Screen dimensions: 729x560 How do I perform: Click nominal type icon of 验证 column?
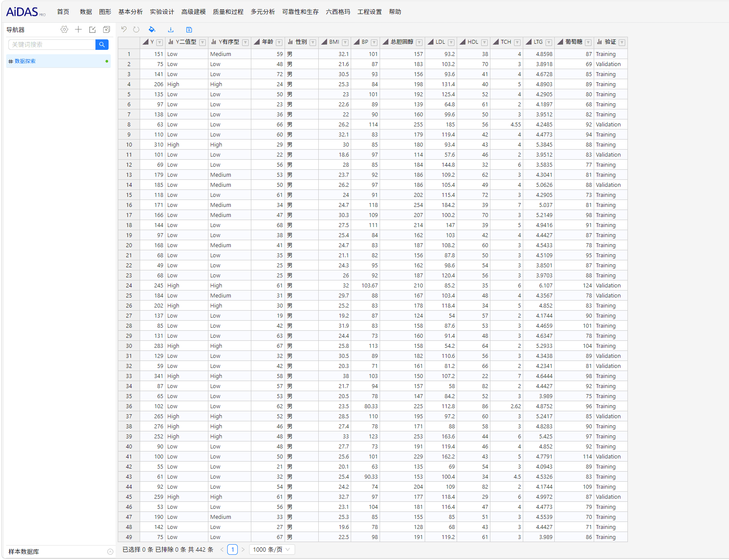coord(599,42)
